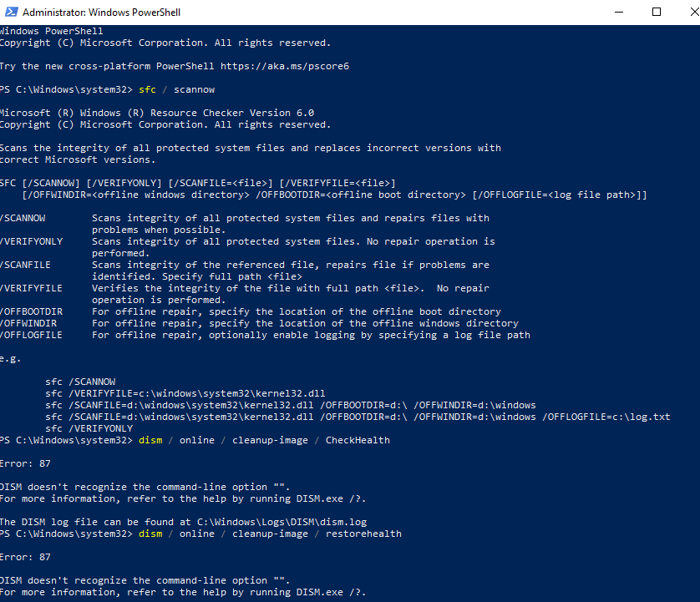Click the '[/OFFWINDIR=<offline windows directory>' syntax line
Viewport: 700px width, 602px height.
pyautogui.click(x=334, y=195)
